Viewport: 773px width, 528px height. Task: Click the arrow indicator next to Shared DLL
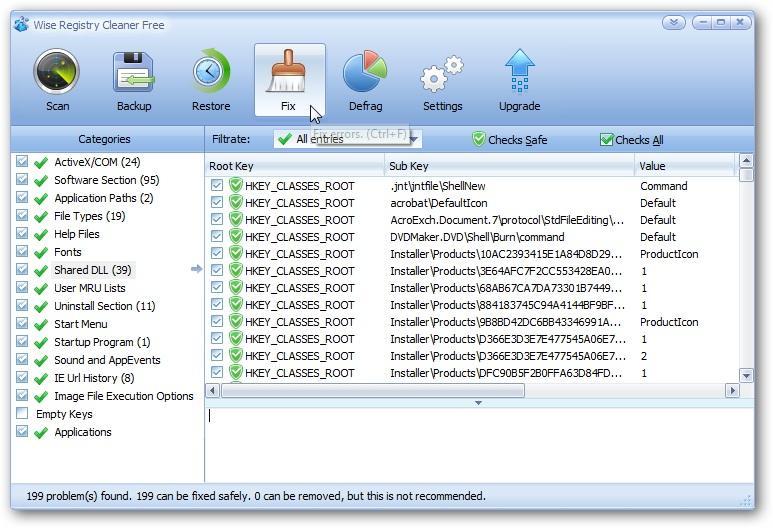(x=196, y=269)
